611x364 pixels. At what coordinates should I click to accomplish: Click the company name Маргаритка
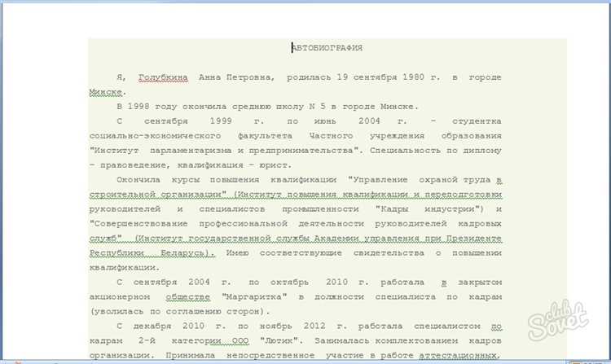click(x=254, y=297)
